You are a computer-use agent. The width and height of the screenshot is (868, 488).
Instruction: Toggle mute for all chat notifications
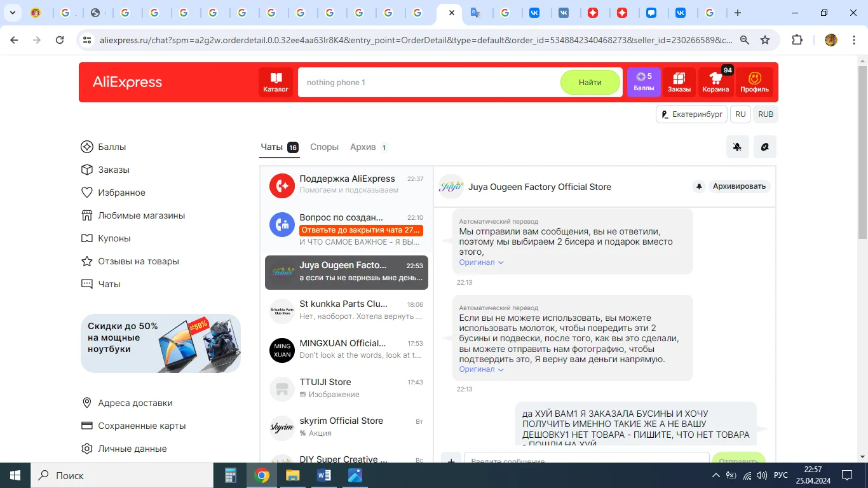pyautogui.click(x=737, y=147)
